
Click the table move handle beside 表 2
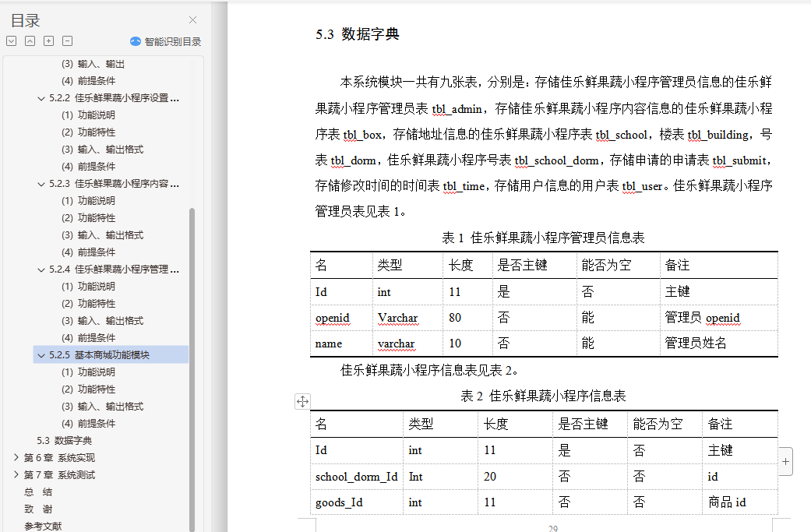pos(302,401)
